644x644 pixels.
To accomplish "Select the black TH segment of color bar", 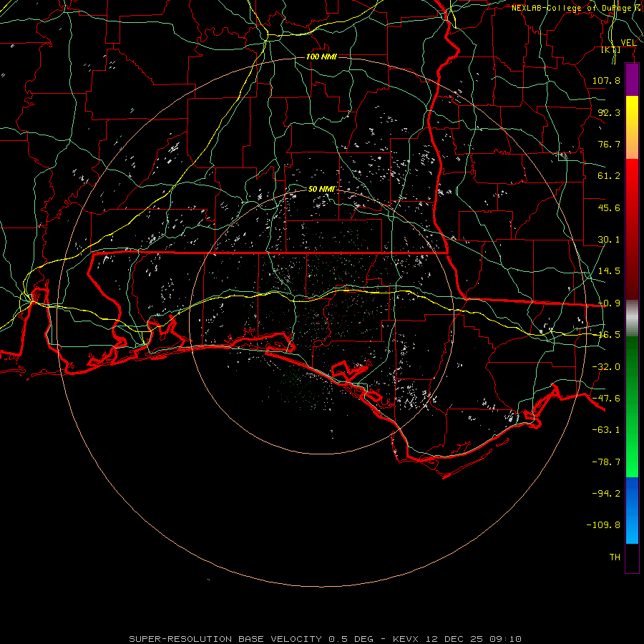I will (x=632, y=557).
